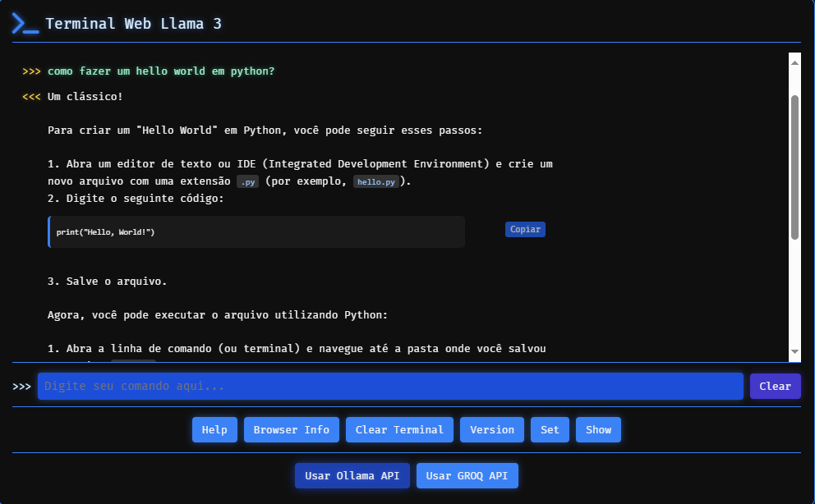
Task: Switch to Usar GROQ API
Action: [x=467, y=476]
